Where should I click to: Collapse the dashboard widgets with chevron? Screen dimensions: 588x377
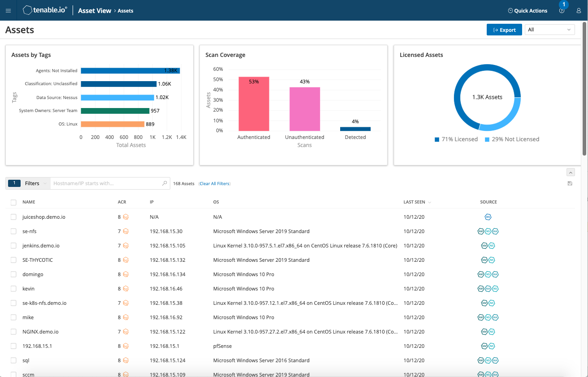tap(571, 172)
